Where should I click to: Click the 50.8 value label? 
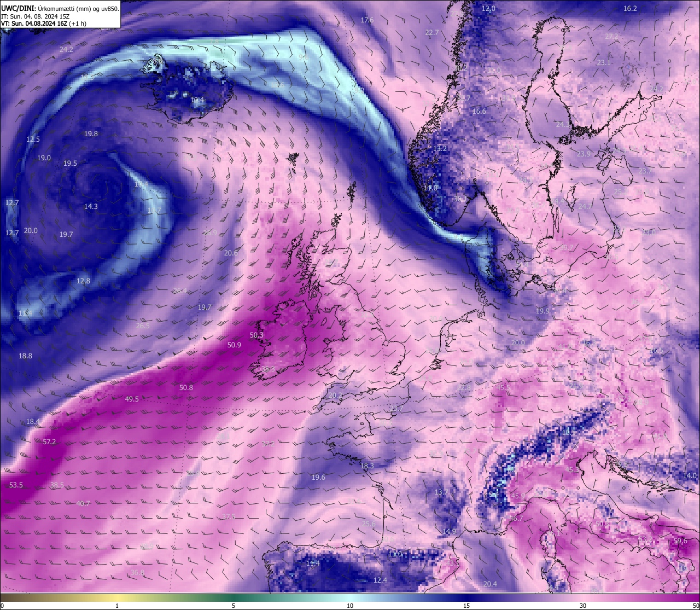(186, 387)
